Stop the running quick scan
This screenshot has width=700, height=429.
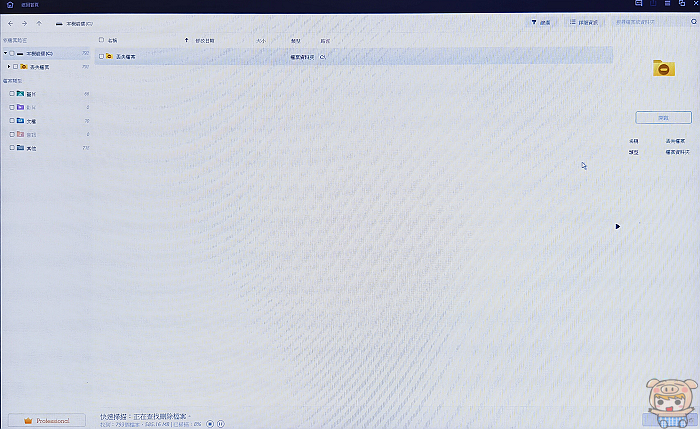[210, 424]
